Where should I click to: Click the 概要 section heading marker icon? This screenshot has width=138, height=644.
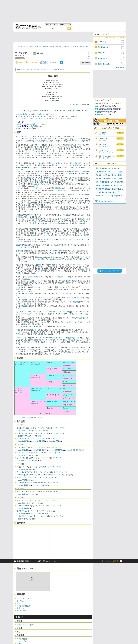pyautogui.click(x=15, y=132)
